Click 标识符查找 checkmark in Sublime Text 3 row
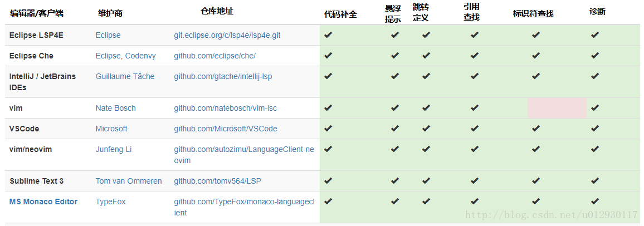This screenshot has height=226, width=644. click(535, 180)
